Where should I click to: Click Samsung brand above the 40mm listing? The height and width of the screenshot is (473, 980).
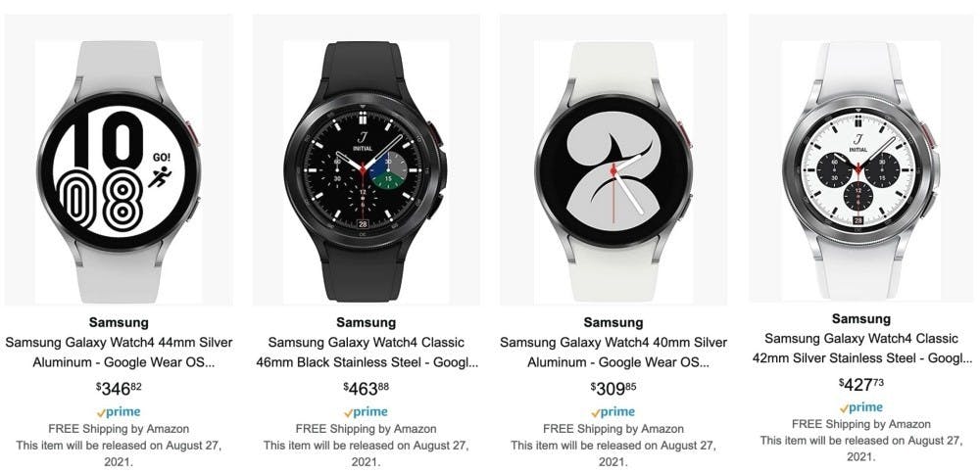click(613, 322)
